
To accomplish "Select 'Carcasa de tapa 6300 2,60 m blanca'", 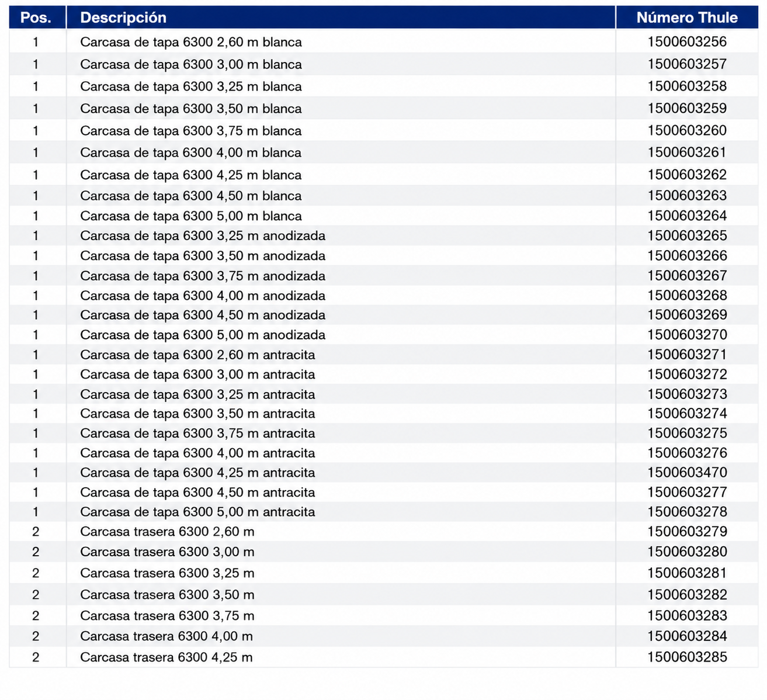I will coord(191,42).
